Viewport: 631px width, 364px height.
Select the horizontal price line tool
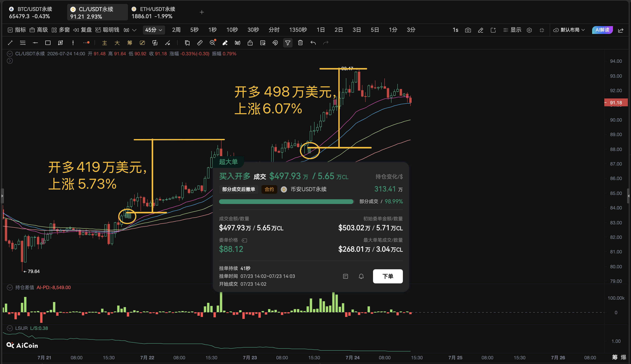point(35,43)
